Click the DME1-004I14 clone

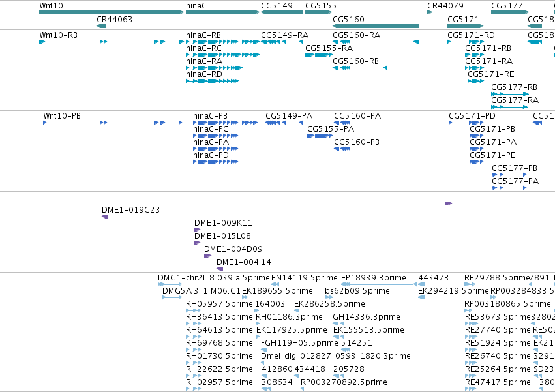[386, 269]
